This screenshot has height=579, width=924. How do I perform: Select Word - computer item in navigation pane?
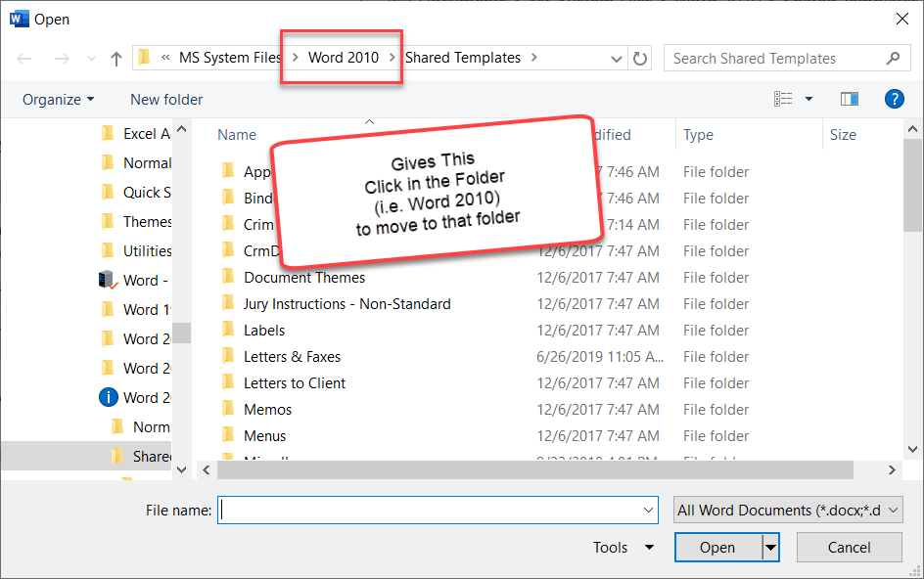click(134, 281)
